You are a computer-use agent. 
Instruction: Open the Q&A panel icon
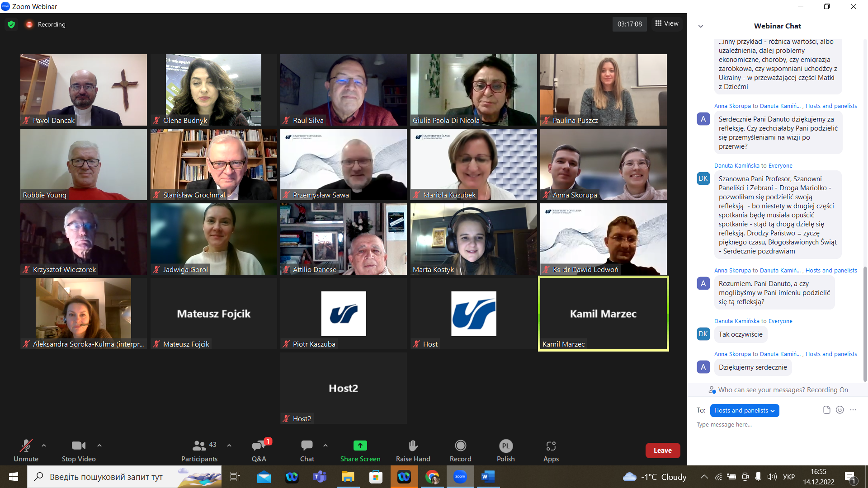259,446
